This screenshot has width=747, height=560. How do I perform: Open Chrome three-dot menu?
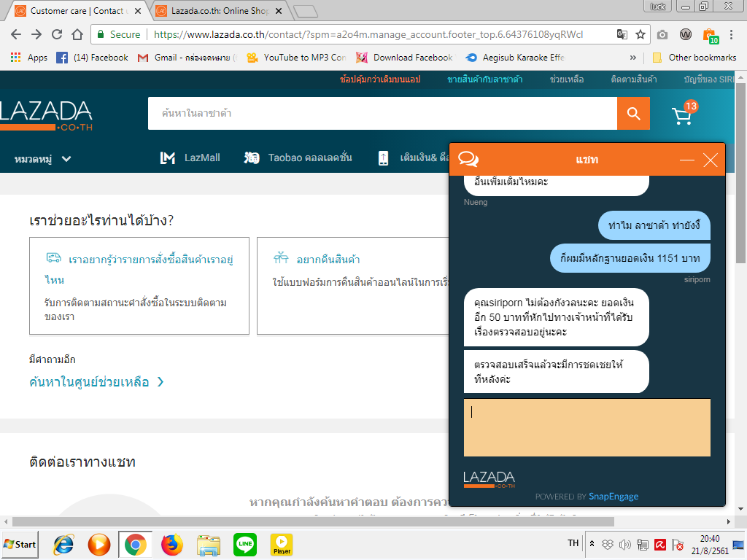coord(731,34)
